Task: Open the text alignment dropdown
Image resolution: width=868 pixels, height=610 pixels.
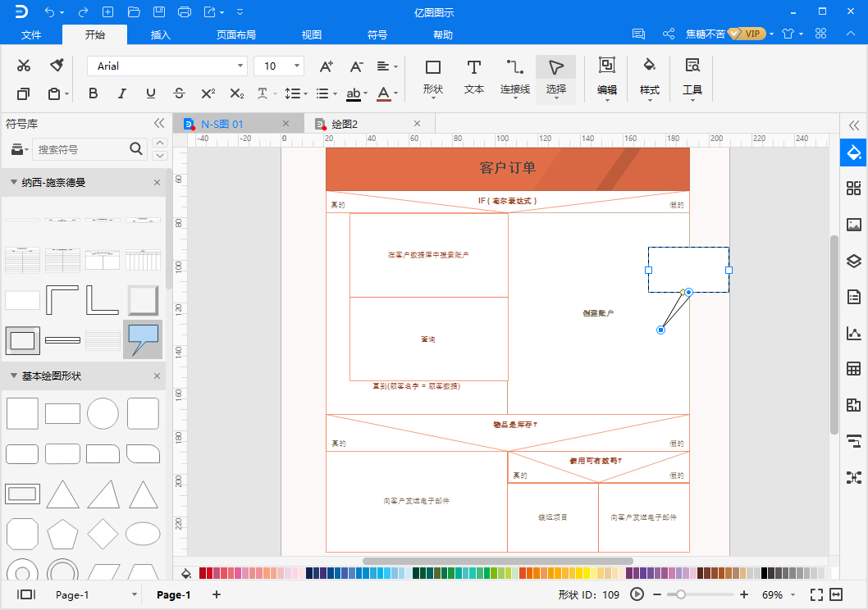Action: coord(387,66)
